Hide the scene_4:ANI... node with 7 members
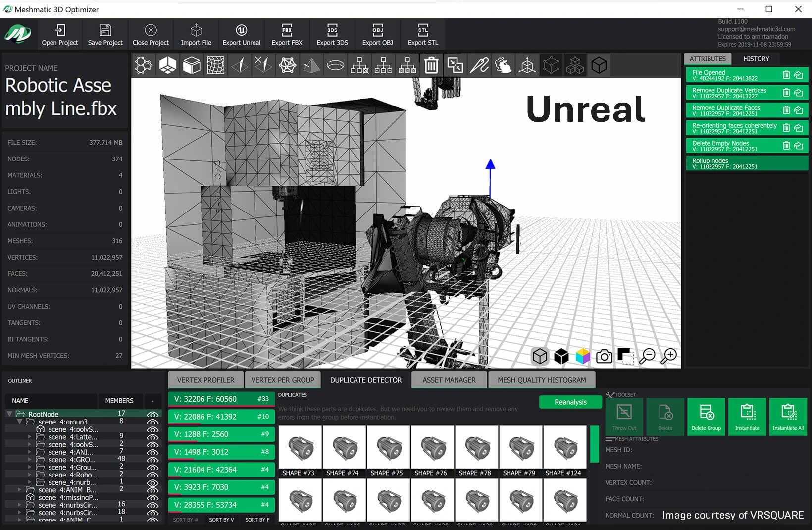The height and width of the screenshot is (530, 812). pyautogui.click(x=153, y=452)
